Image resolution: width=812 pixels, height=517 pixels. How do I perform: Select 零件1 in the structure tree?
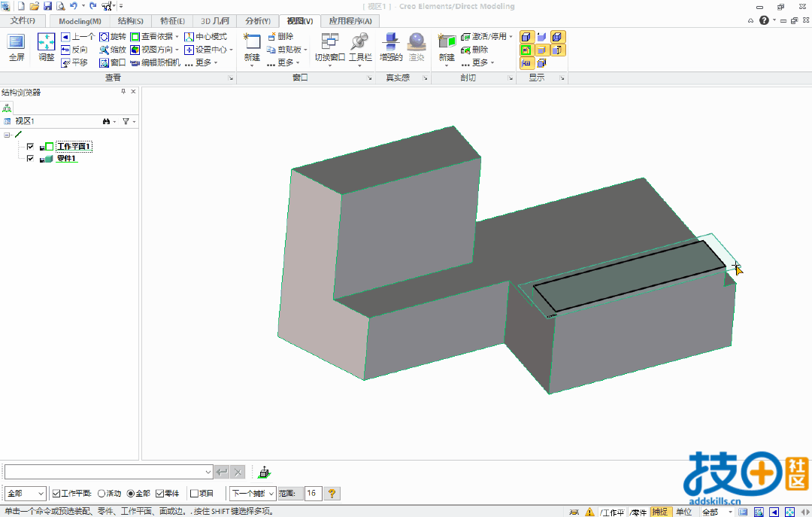(x=66, y=159)
